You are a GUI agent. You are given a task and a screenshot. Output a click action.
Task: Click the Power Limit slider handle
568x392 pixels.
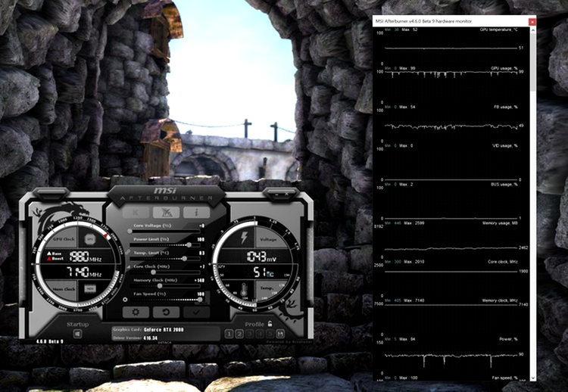(x=189, y=245)
